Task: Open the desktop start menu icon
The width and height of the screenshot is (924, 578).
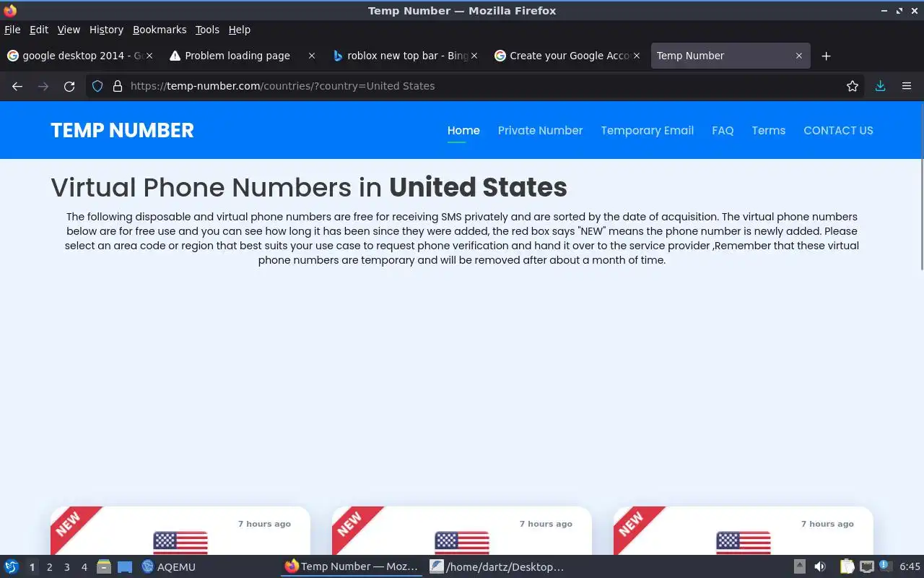Action: (x=11, y=566)
